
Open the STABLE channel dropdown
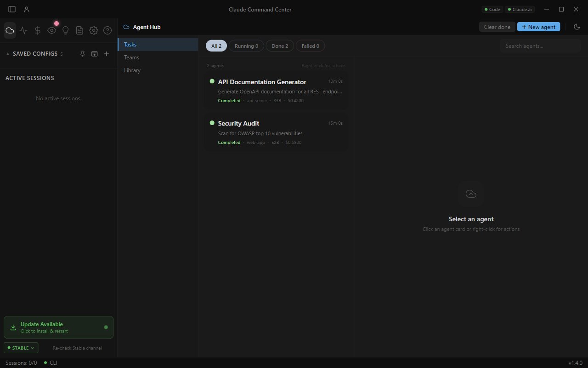tap(21, 348)
